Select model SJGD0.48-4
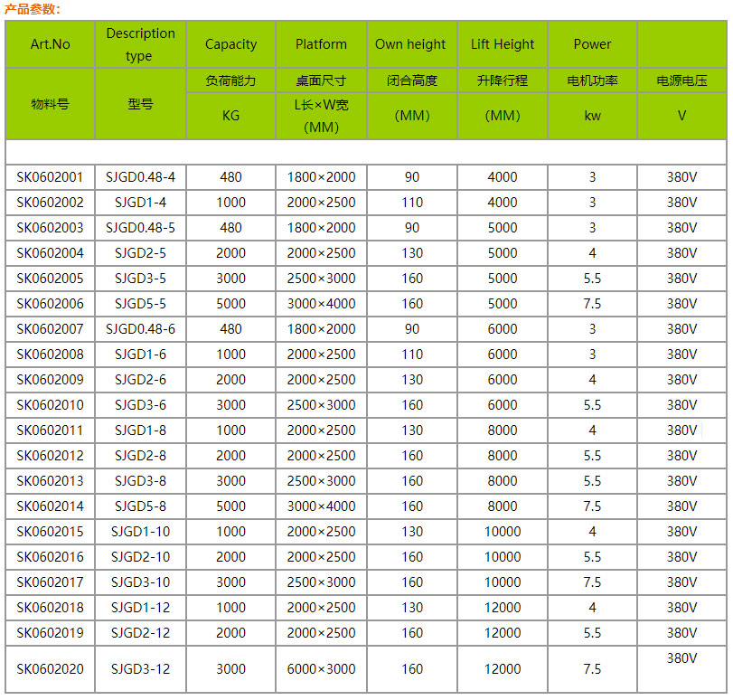 140,177
